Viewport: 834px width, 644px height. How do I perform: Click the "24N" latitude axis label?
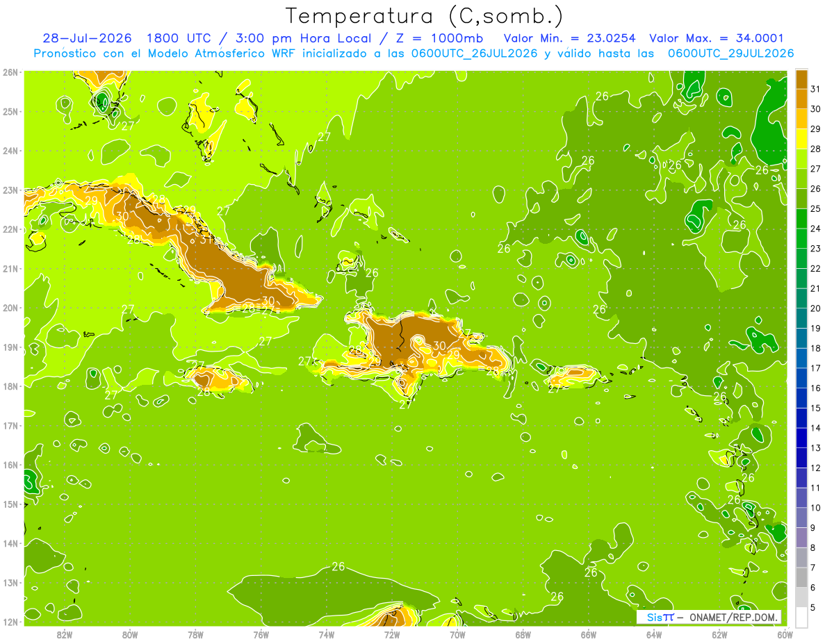click(x=10, y=151)
